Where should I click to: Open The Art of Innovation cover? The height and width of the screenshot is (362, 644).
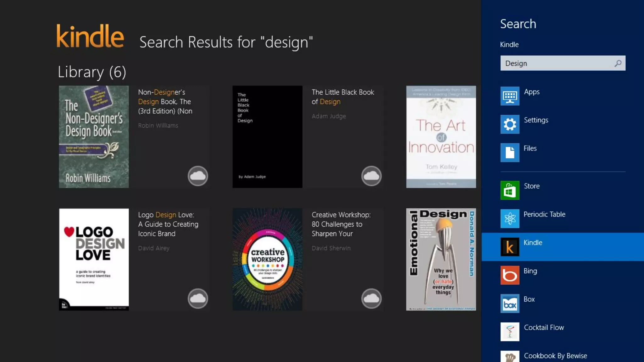(x=441, y=137)
